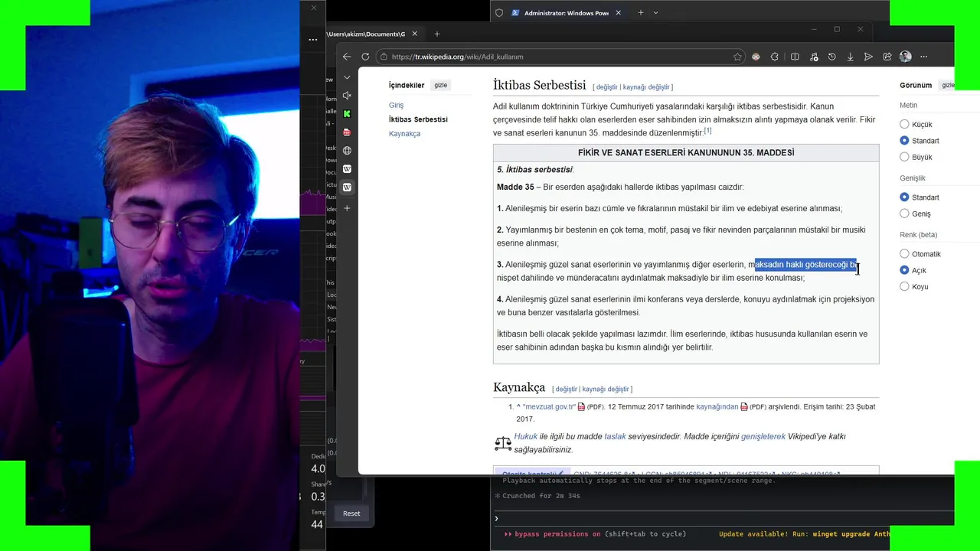980x551 pixels.
Task: Select Küçük text size radio
Action: pyautogui.click(x=904, y=124)
